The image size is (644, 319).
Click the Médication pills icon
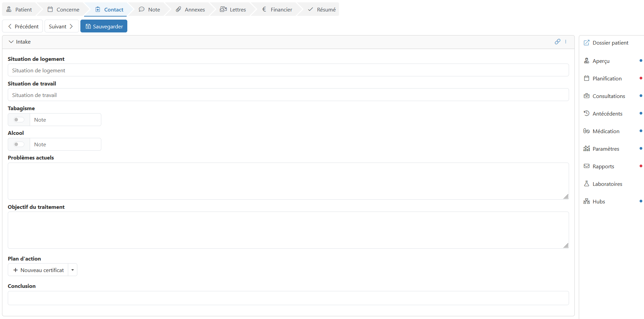point(587,131)
